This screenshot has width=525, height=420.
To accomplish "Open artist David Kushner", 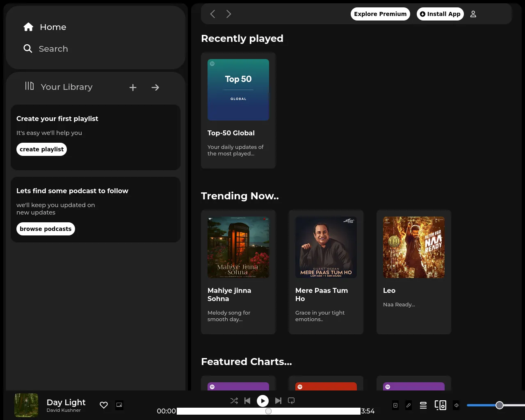I will tap(64, 410).
